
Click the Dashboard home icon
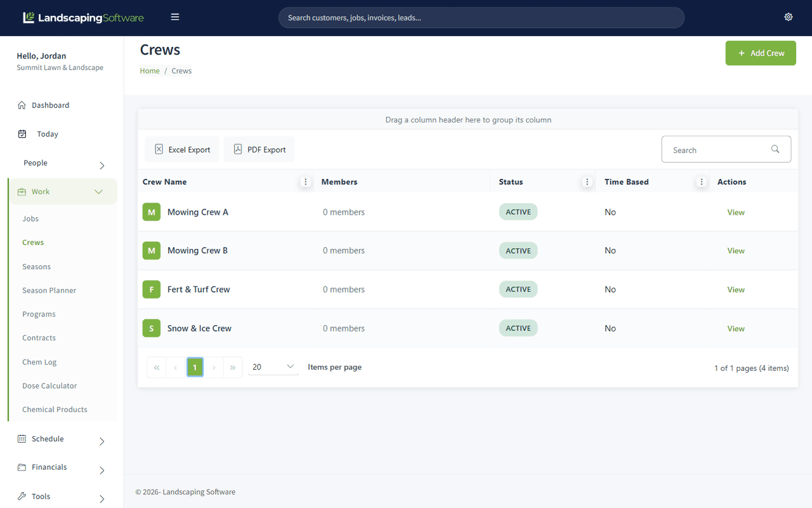(22, 105)
